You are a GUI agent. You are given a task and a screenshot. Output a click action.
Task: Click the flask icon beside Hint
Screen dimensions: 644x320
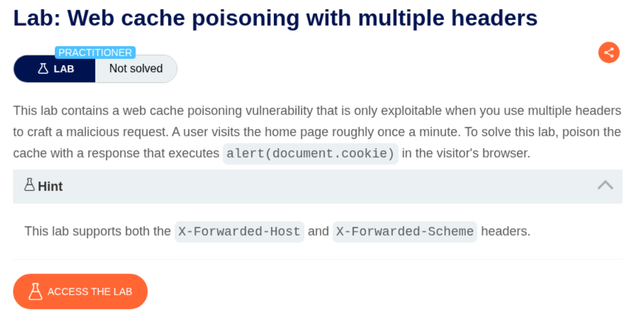tap(29, 186)
